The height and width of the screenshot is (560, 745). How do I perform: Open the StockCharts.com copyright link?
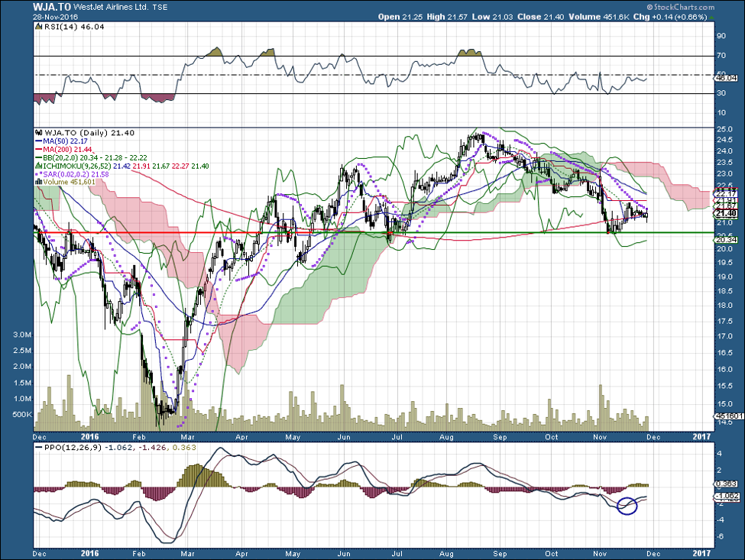[x=680, y=7]
